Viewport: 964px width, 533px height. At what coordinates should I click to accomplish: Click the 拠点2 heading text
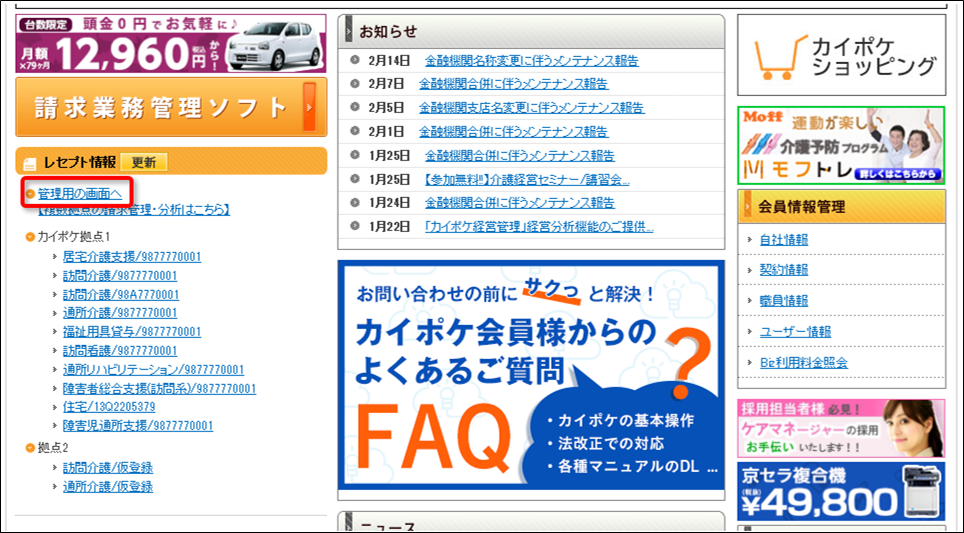coord(53,448)
